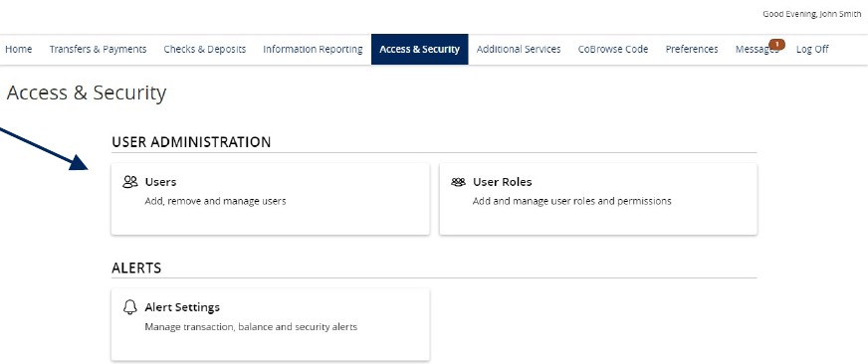Open the Users title link

click(160, 182)
